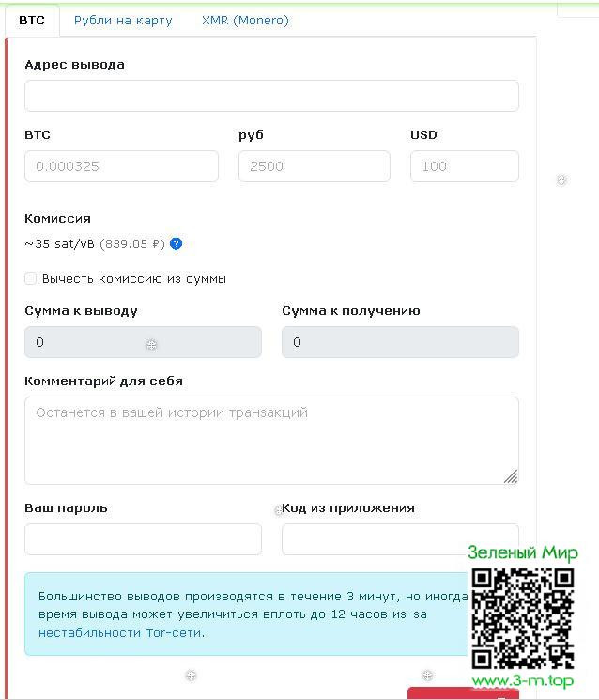599x700 pixels.
Task: Click the 'Зеленый Мир' title text
Action: click(522, 552)
